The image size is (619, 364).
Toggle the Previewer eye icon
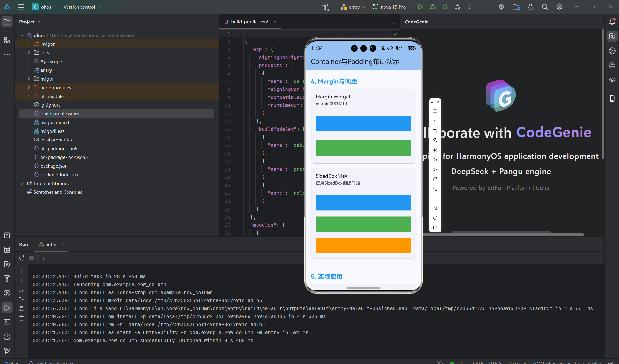(x=612, y=80)
